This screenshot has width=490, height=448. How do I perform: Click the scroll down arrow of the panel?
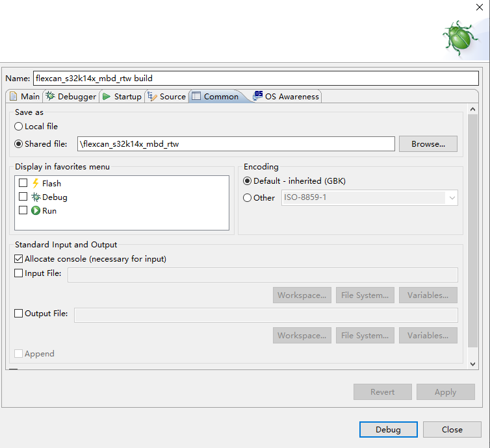[x=473, y=364]
